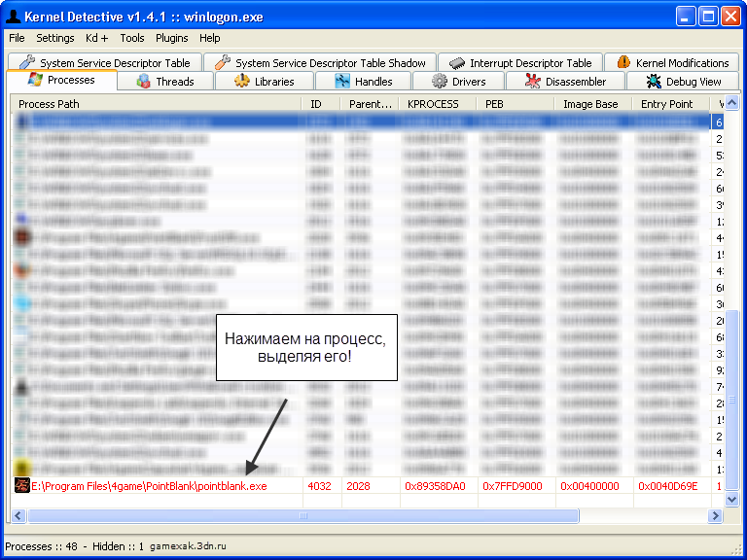
Task: Sort by Image Base column header
Action: point(592,104)
